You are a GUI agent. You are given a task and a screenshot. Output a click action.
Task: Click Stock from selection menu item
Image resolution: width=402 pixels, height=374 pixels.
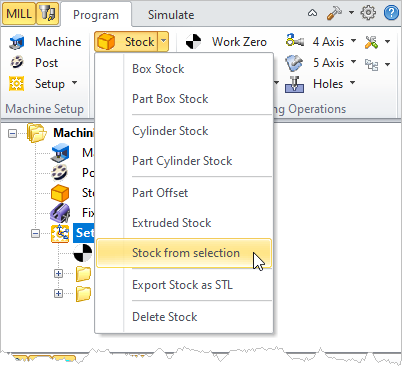[x=184, y=253]
